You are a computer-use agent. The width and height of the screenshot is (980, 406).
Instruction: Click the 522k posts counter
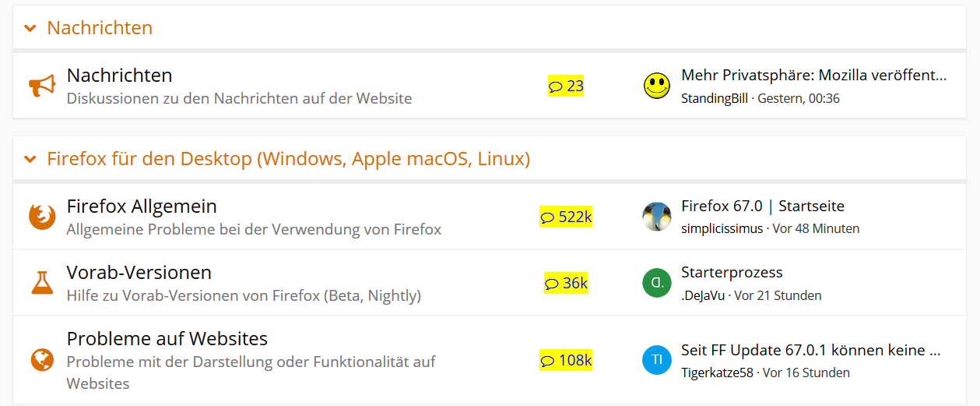point(567,217)
